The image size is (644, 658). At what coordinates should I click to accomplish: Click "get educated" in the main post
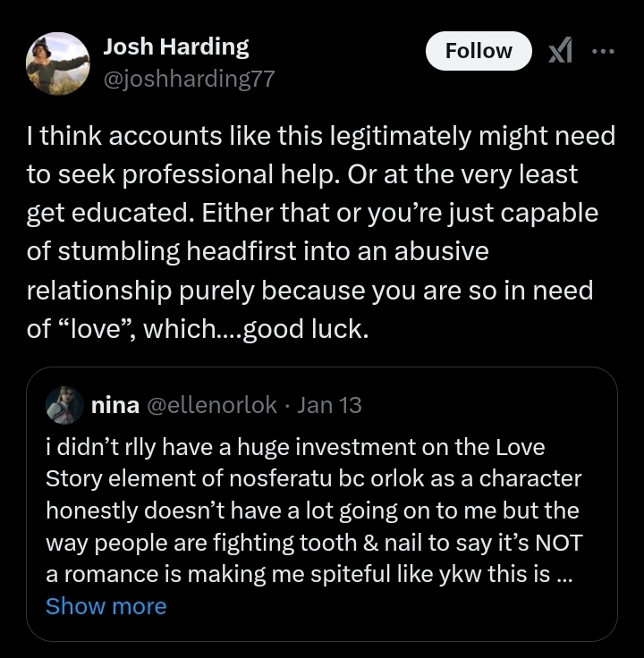pos(104,213)
